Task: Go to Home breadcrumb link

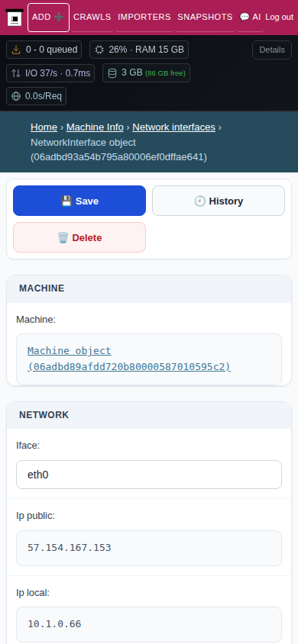Action: (44, 127)
